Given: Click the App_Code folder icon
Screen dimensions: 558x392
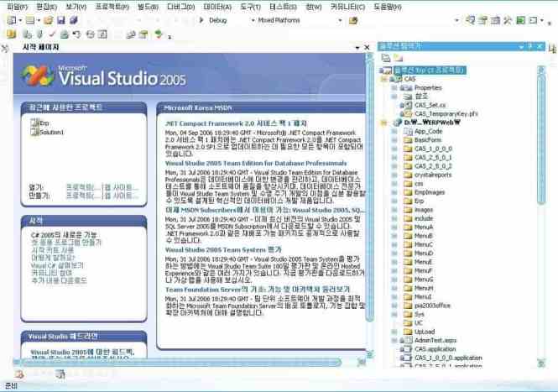Looking at the screenshot, I should pyautogui.click(x=408, y=132).
